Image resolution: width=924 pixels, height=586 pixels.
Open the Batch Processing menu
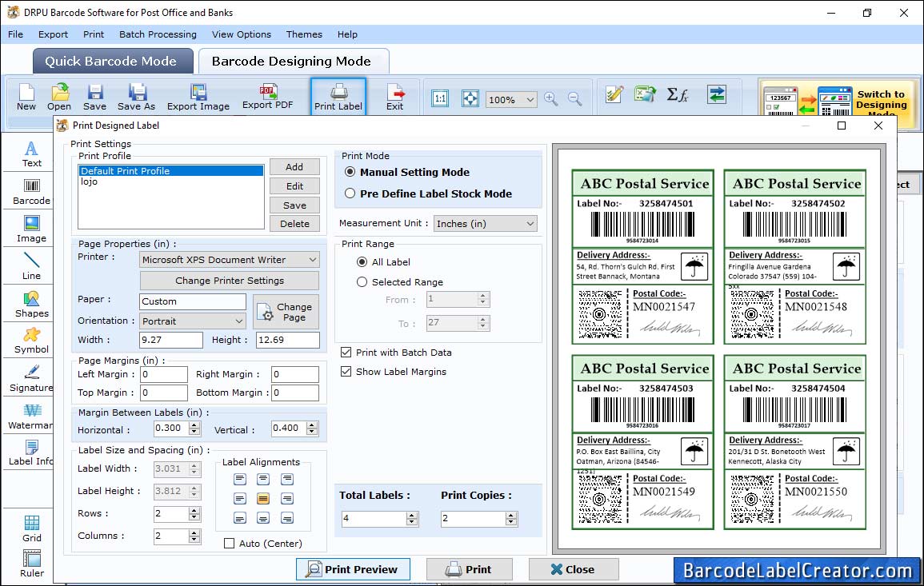pos(158,34)
